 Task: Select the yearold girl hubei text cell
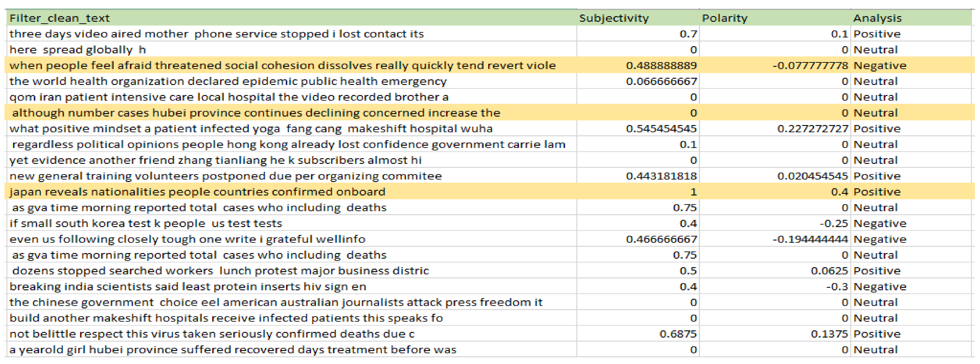click(232, 350)
